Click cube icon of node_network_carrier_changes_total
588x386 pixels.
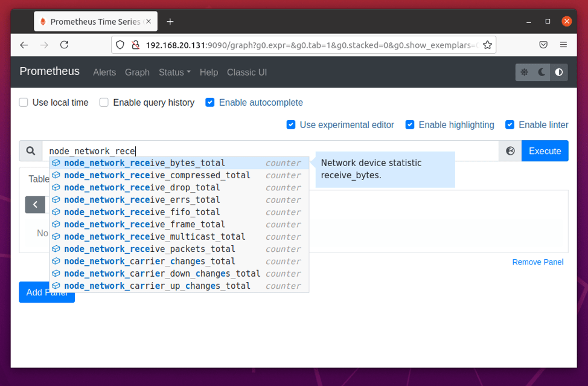pos(56,261)
